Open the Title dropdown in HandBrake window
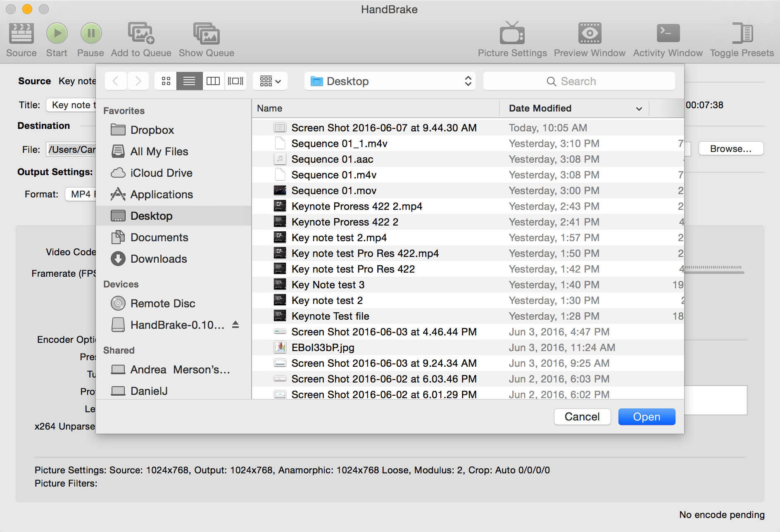This screenshot has width=780, height=532. (x=71, y=105)
